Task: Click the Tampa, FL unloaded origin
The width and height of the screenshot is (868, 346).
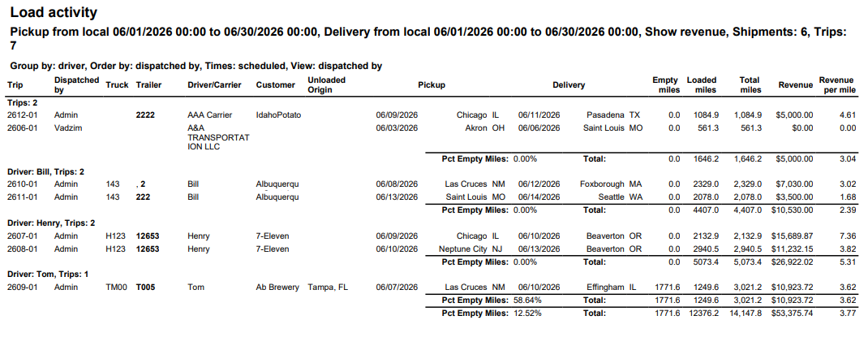Action: click(x=328, y=288)
